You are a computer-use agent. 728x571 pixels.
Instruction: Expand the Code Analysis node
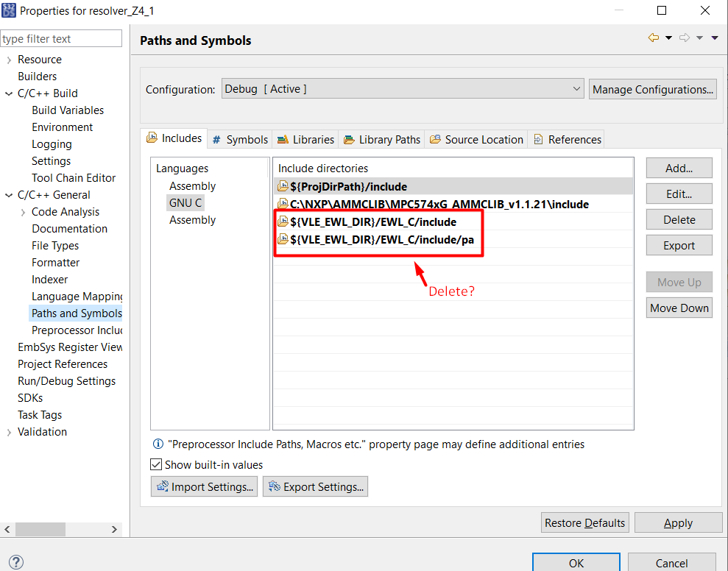[x=24, y=212]
